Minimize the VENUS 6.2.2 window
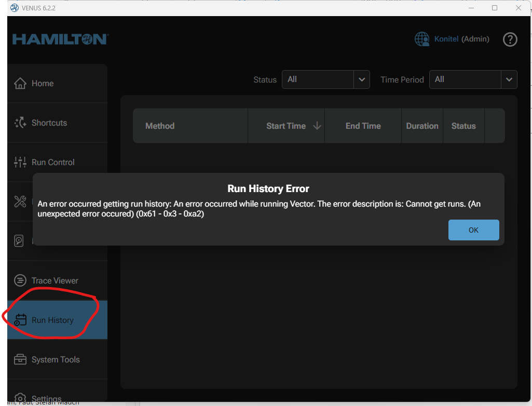 [x=471, y=8]
